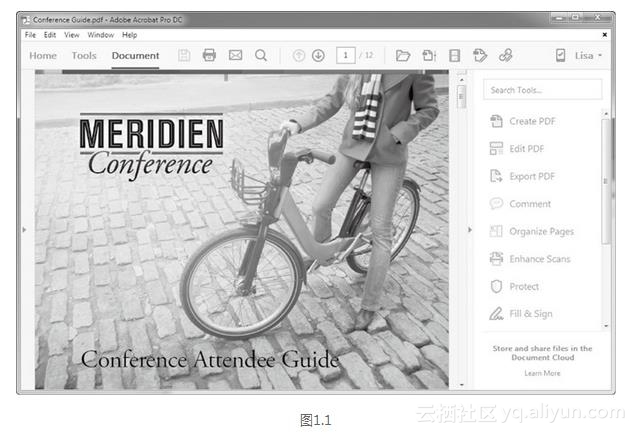Send file by email envelope icon

click(x=235, y=55)
